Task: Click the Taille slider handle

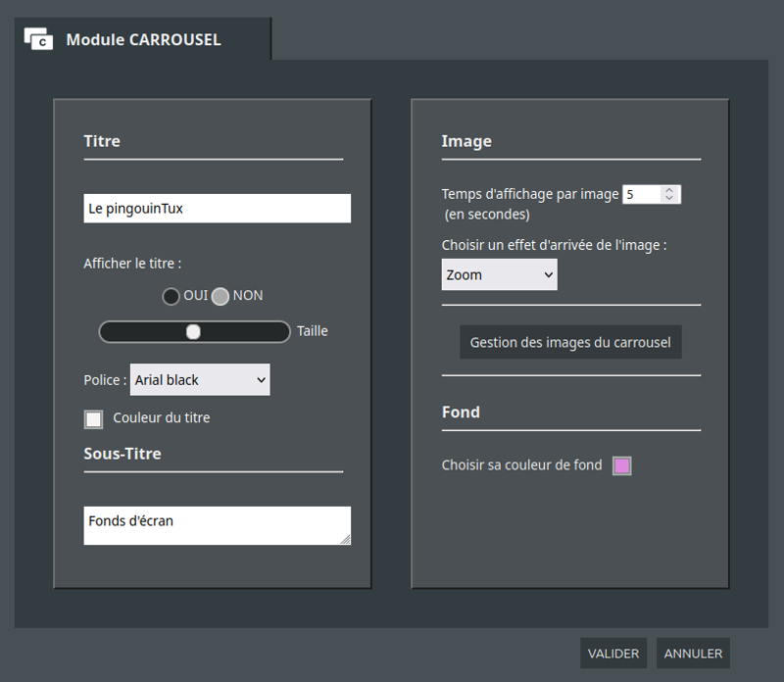Action: 193,331
